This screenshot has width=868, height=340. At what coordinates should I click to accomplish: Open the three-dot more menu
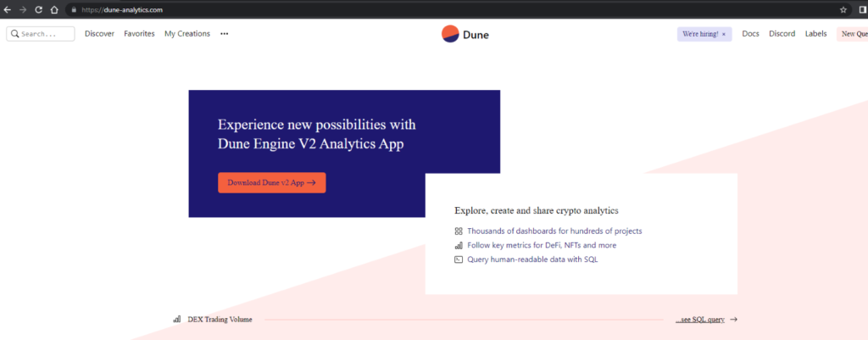(224, 34)
